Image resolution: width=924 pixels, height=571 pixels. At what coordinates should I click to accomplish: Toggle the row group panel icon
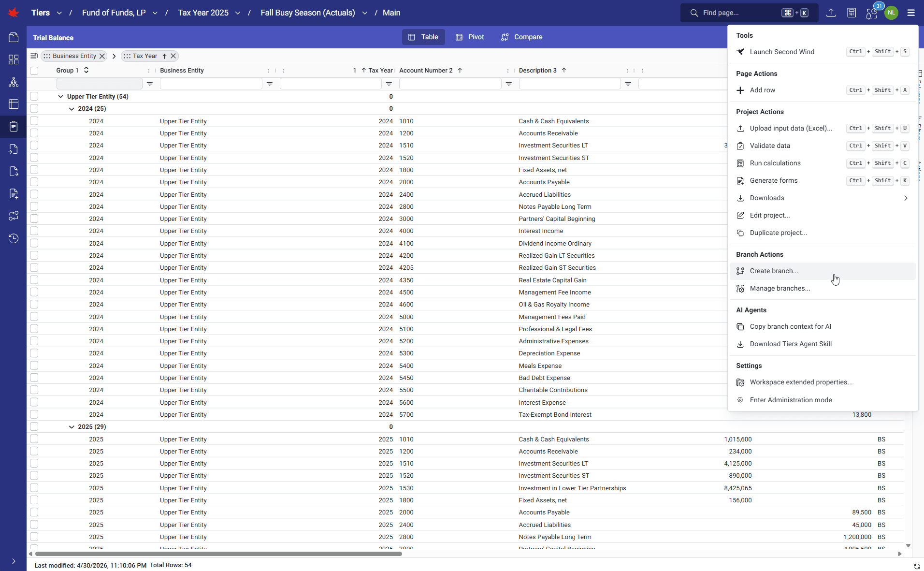click(34, 56)
